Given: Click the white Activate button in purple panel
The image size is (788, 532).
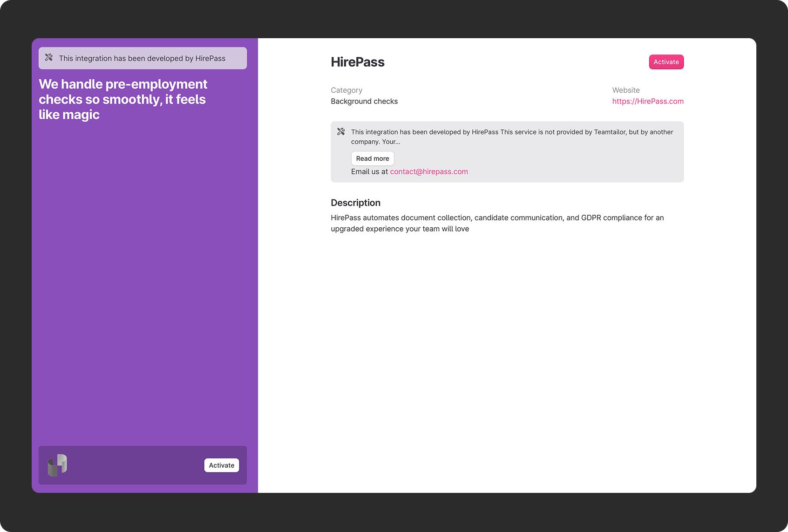Looking at the screenshot, I should (222, 465).
